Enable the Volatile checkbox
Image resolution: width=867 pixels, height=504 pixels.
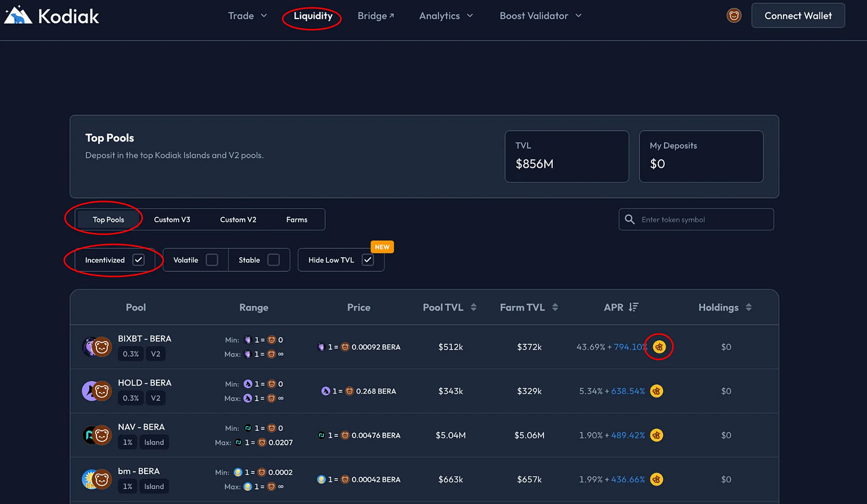pos(212,260)
